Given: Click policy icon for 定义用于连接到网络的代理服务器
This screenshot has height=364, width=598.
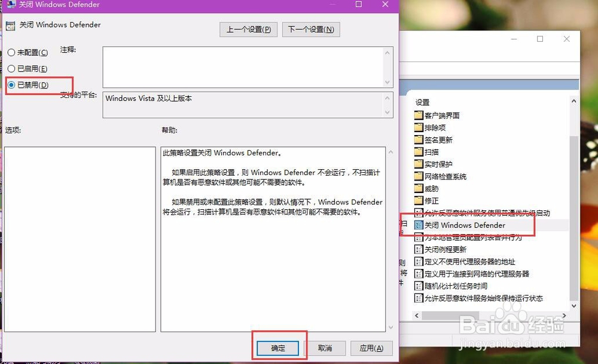Looking at the screenshot, I should (419, 274).
